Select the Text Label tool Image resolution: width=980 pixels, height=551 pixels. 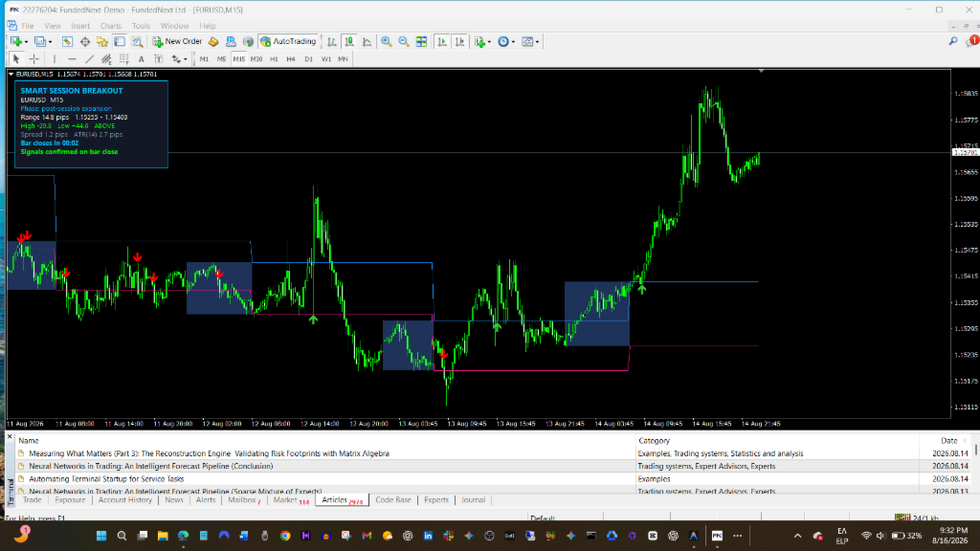click(159, 58)
